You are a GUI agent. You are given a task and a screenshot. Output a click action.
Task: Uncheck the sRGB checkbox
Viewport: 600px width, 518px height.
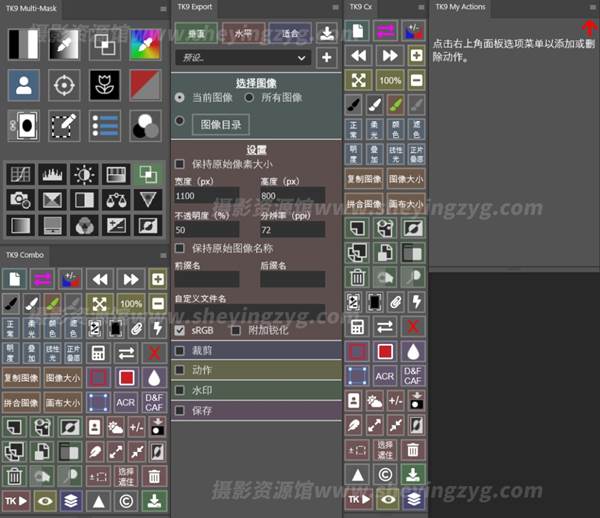(180, 330)
